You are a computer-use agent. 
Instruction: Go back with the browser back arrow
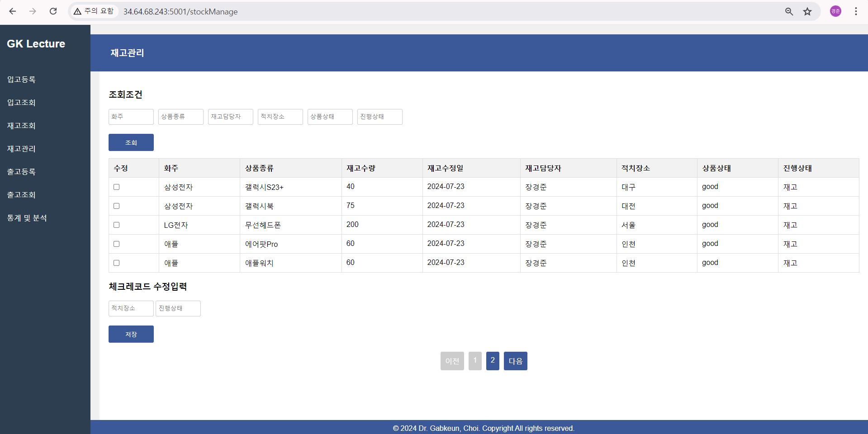pyautogui.click(x=13, y=11)
